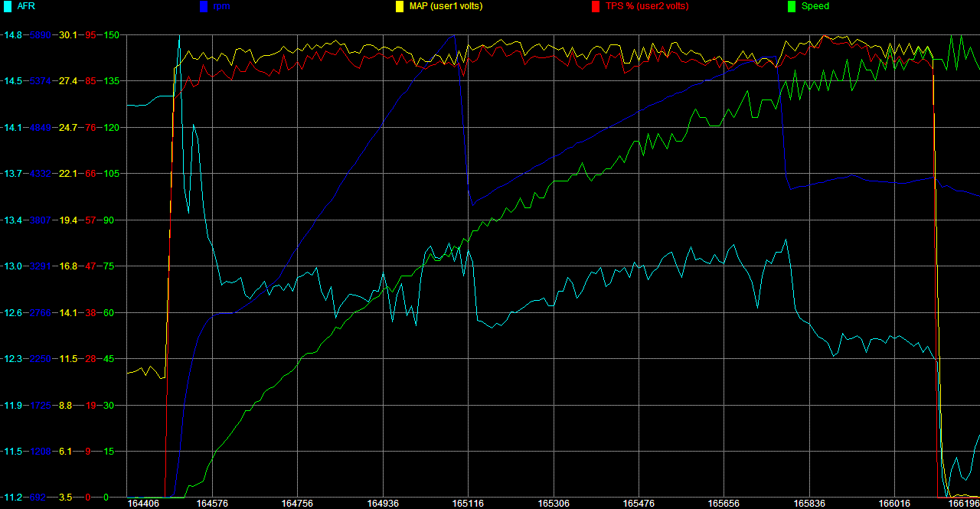Click the 11.2 AFR axis value at bottom
Image resolution: width=980 pixels, height=509 pixels.
pyautogui.click(x=12, y=498)
